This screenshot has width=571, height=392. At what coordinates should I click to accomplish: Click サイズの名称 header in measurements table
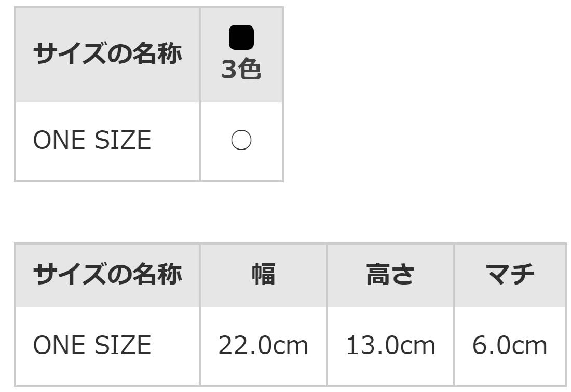coord(107,274)
